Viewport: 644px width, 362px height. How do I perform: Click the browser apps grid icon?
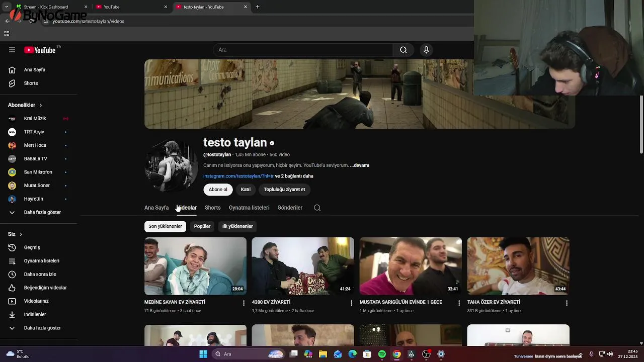pos(7,34)
